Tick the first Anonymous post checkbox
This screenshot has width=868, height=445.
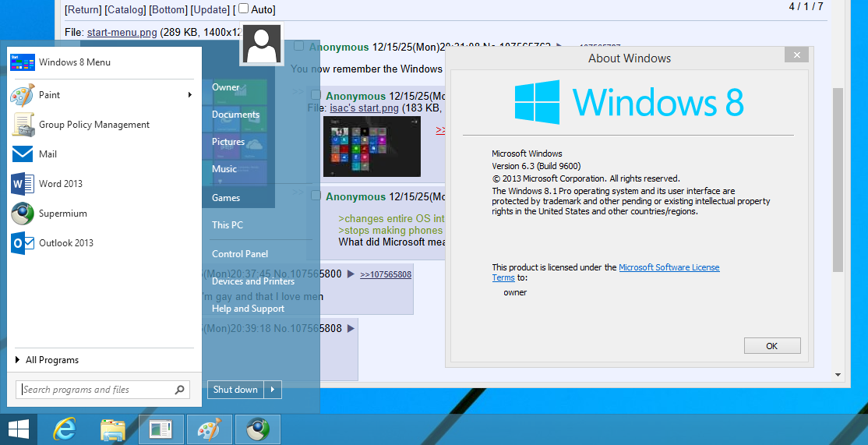(299, 46)
